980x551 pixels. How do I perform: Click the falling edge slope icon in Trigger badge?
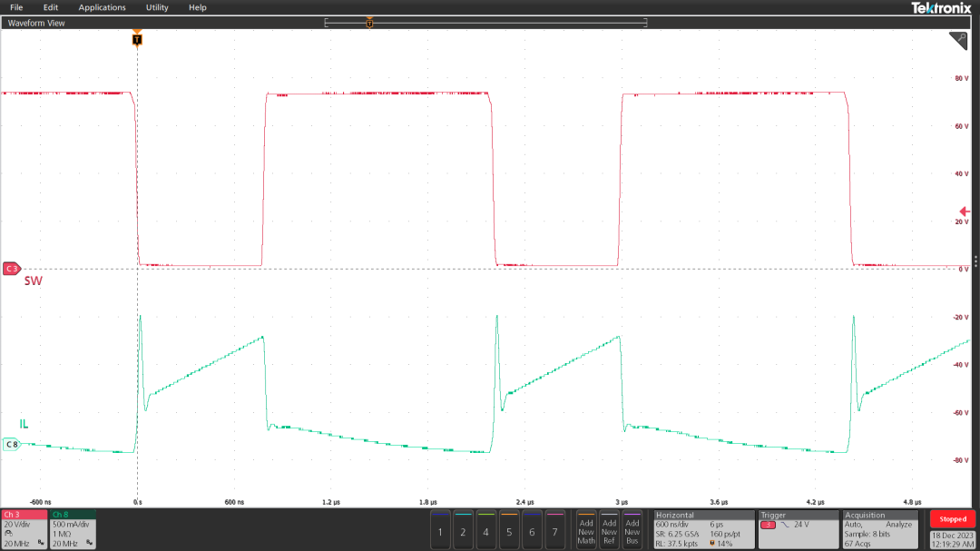(x=785, y=526)
